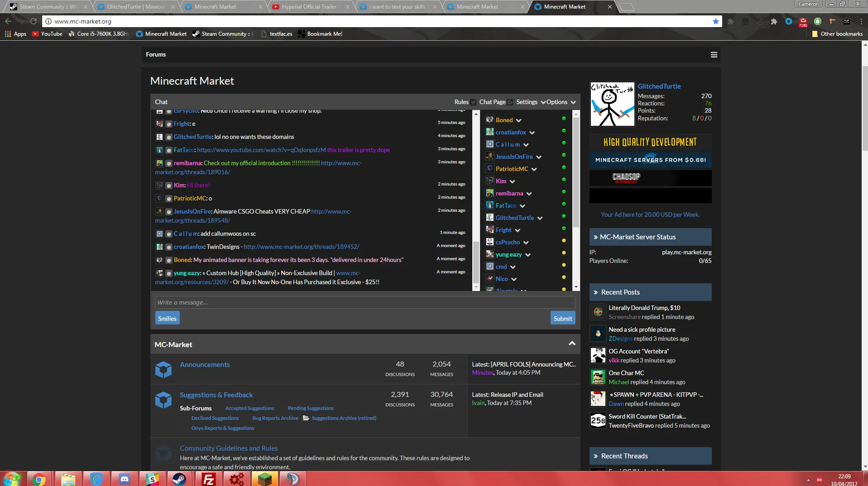Click the 'Your Ad here' advertising link
Image resolution: width=868 pixels, height=486 pixels.
[650, 215]
